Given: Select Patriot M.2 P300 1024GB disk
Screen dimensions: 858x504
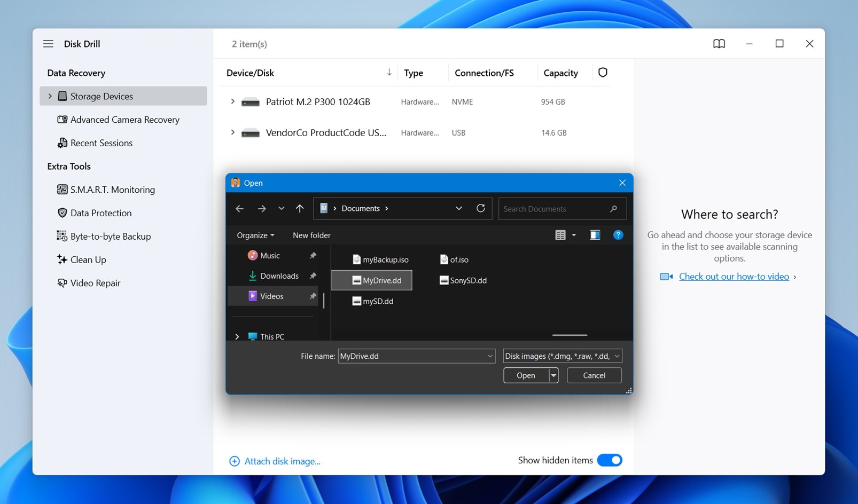Looking at the screenshot, I should [x=318, y=101].
